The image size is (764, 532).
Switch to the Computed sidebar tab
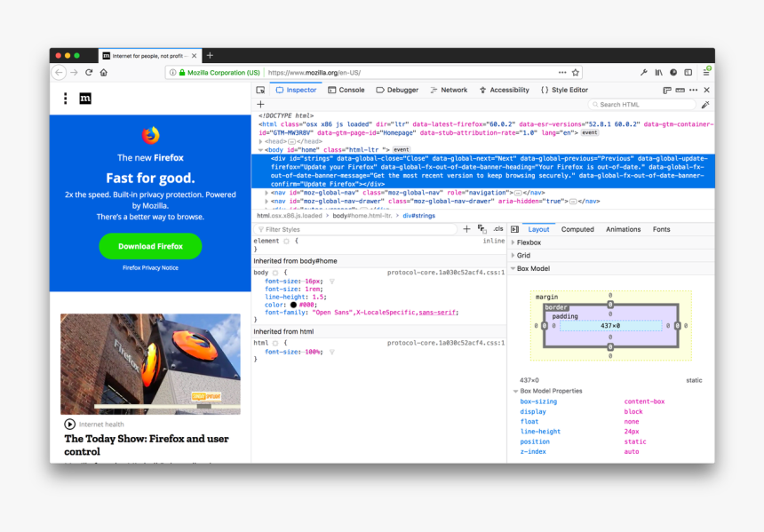tap(577, 229)
